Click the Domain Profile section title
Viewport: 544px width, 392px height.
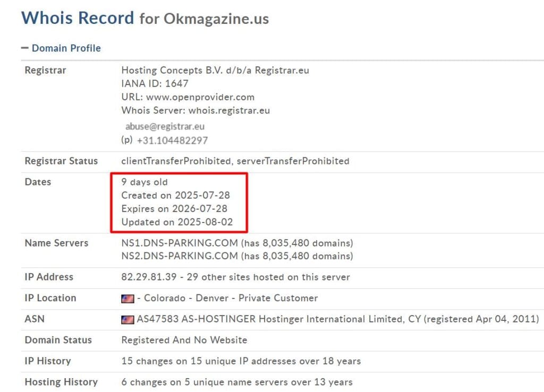(66, 48)
